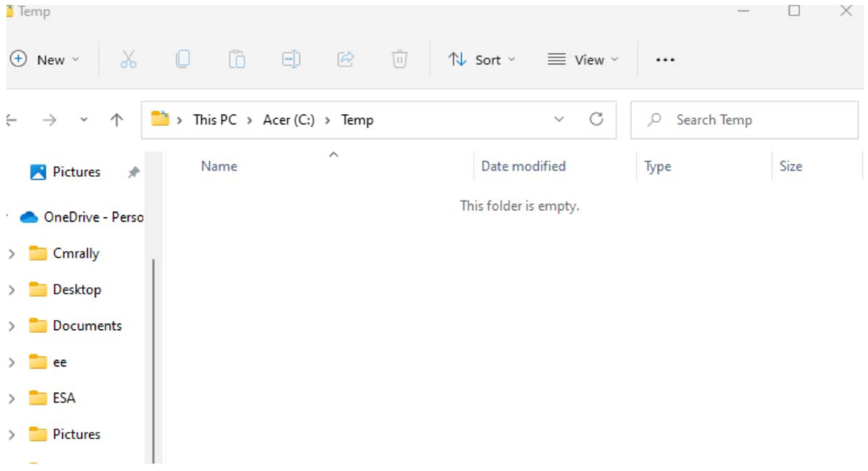Click the Delete trash can icon
Screen dimensions: 868x471
[400, 60]
